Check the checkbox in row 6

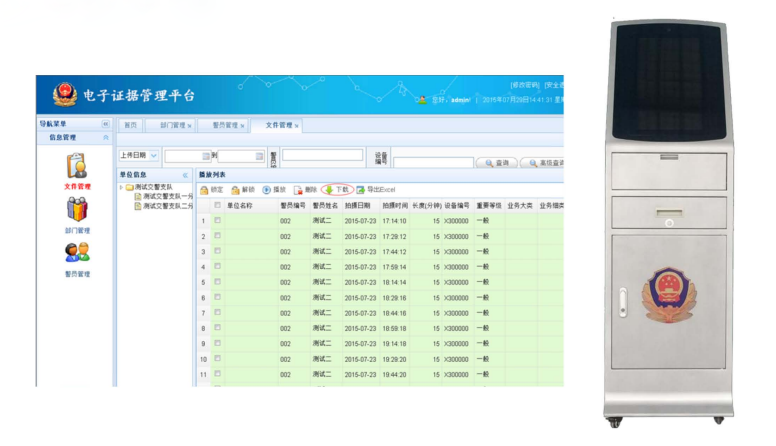coord(217,297)
